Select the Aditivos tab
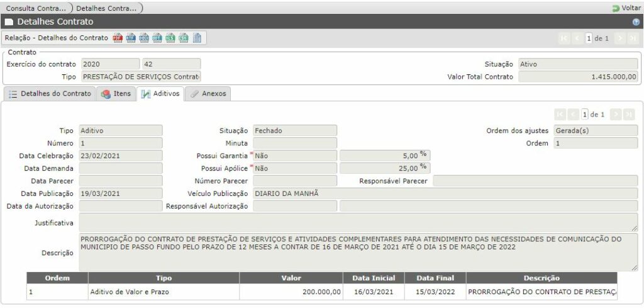 click(x=160, y=94)
